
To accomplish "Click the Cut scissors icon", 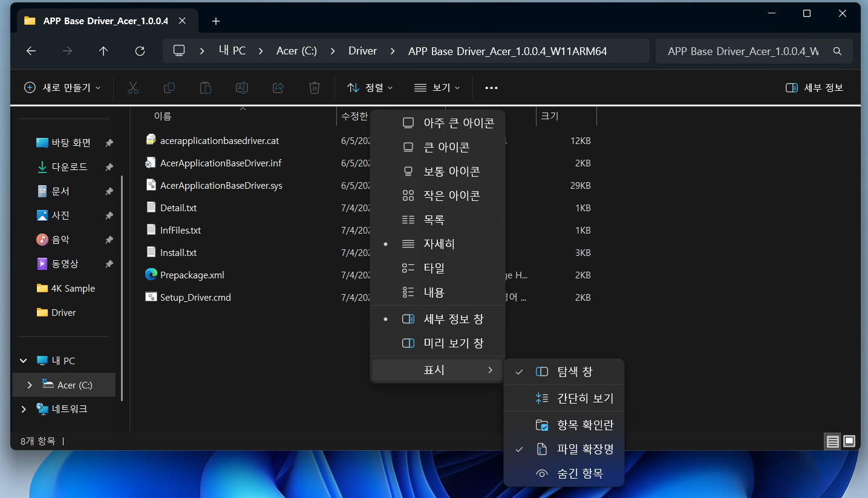I will tap(133, 88).
